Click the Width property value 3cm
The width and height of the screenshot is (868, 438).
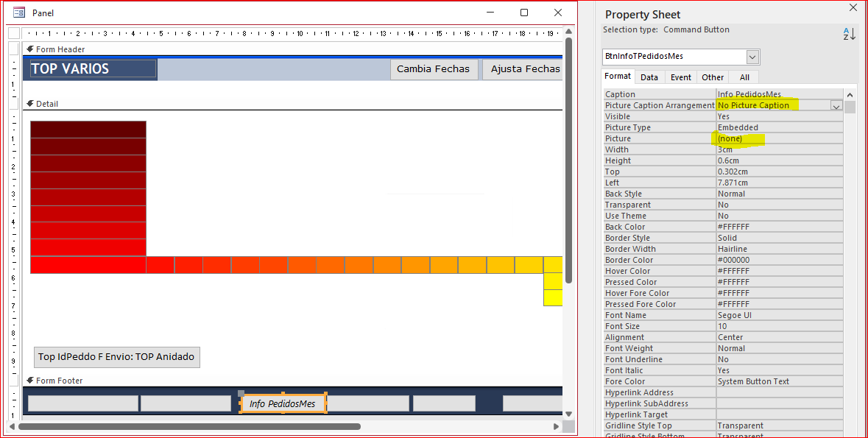pyautogui.click(x=780, y=149)
